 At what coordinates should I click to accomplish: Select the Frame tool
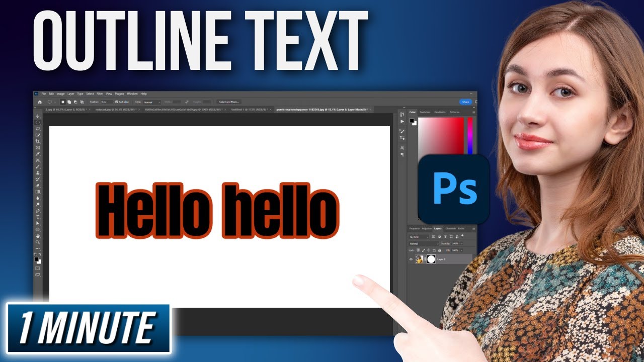pos(37,147)
